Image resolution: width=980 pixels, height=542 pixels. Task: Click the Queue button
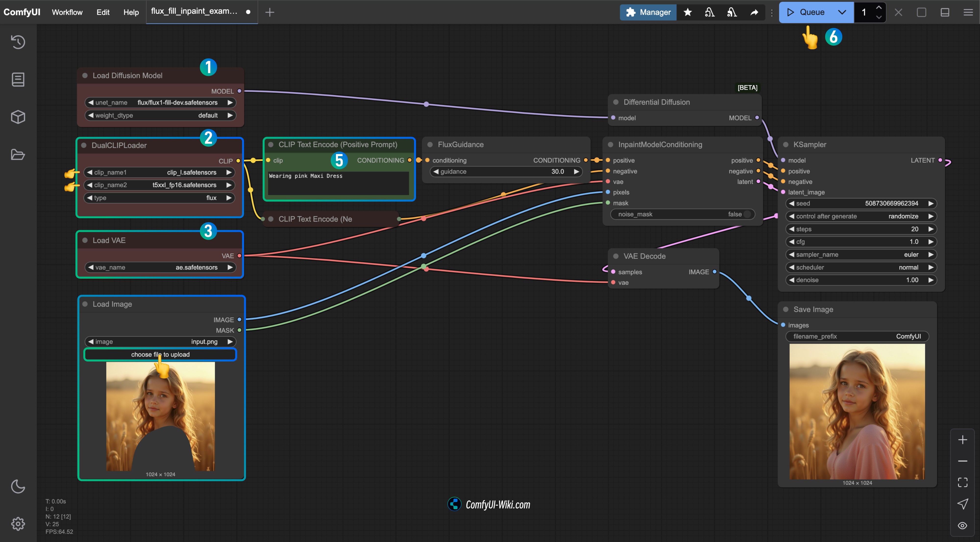coord(807,12)
